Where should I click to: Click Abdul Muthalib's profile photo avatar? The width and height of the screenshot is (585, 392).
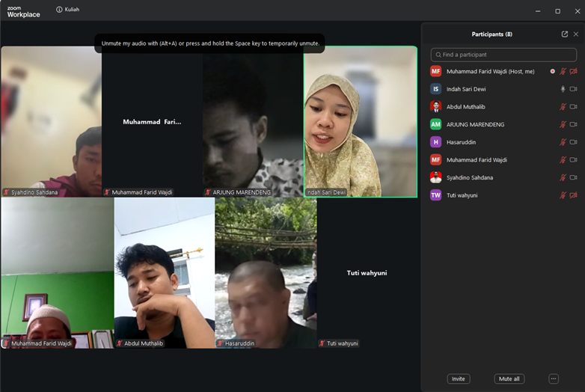[436, 107]
